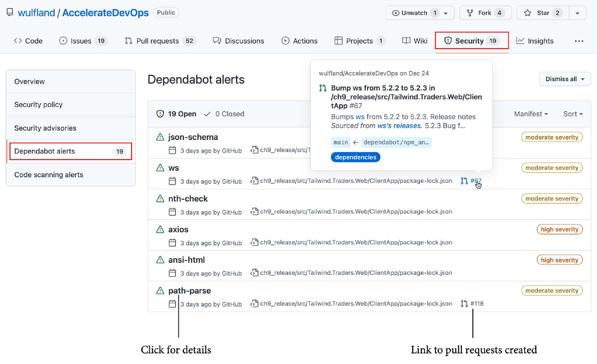This screenshot has height=364, width=597.
Task: Click the alert triangle icon beside path-parse
Action: click(160, 291)
